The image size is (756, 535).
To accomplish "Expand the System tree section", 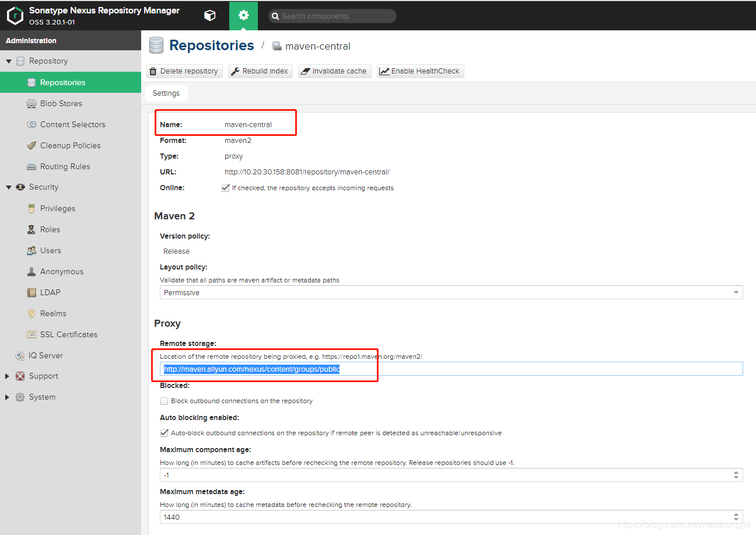I will [x=8, y=397].
